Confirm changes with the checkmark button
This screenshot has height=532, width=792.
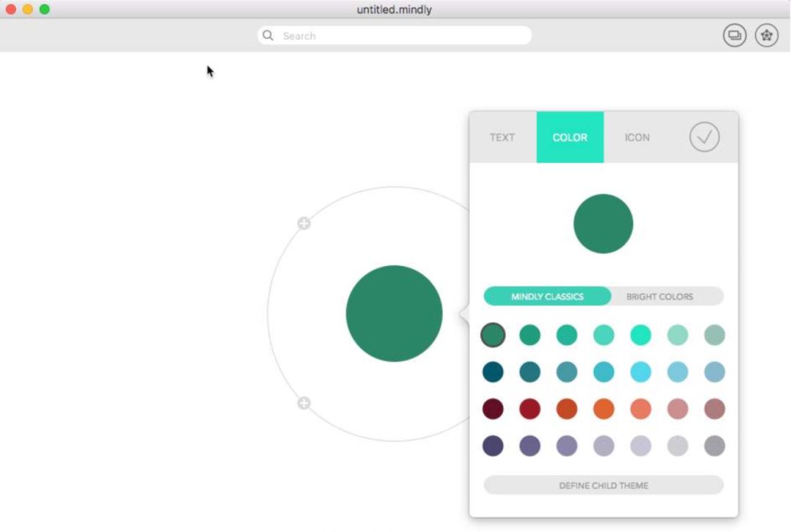(704, 137)
